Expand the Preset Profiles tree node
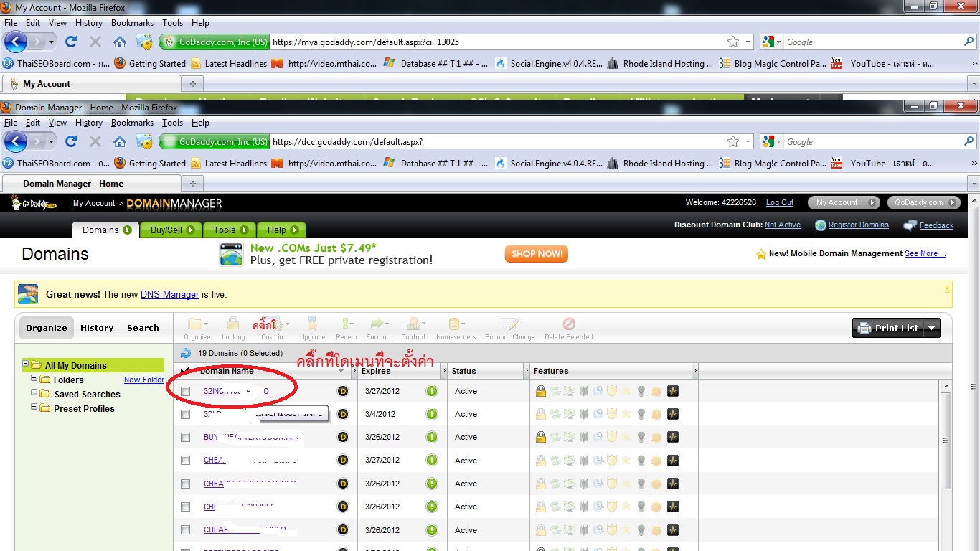Image resolution: width=980 pixels, height=551 pixels. coord(34,407)
